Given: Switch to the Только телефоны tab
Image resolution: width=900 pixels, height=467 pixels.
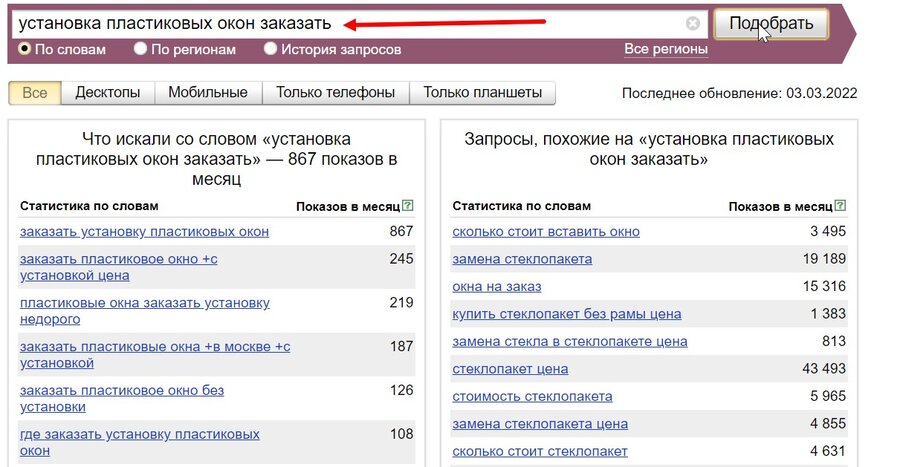Looking at the screenshot, I should coord(336,93).
